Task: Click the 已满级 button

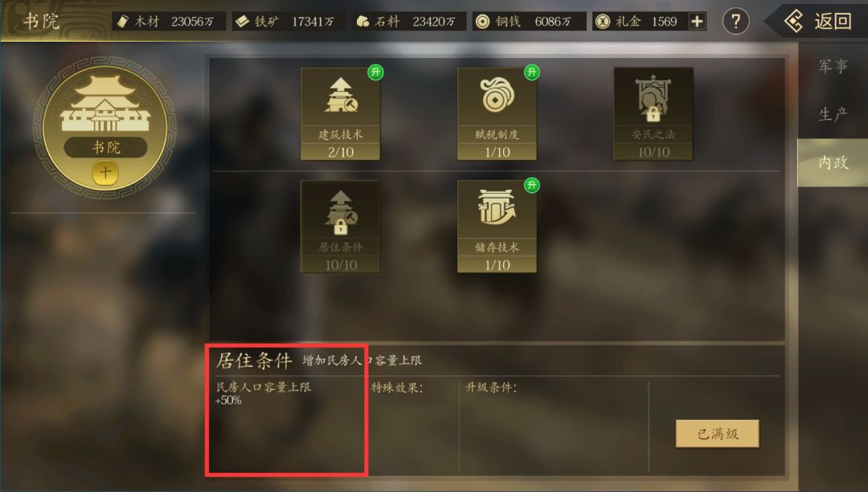Action: pos(717,433)
